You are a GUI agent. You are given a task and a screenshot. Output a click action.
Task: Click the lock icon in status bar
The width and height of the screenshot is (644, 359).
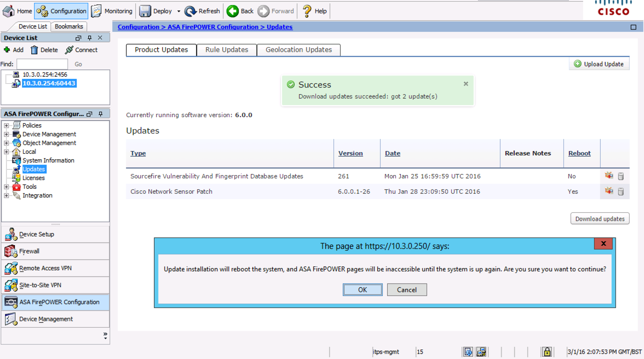(547, 352)
